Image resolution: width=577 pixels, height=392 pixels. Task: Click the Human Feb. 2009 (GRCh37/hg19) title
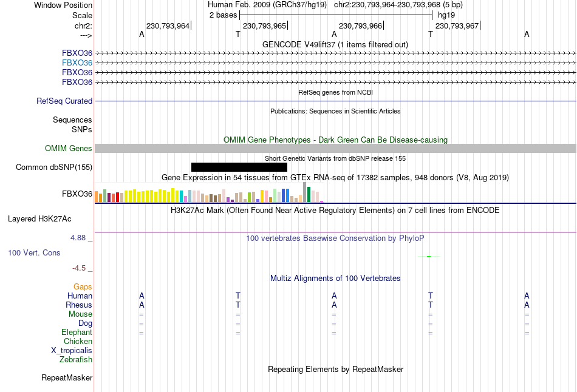(267, 5)
